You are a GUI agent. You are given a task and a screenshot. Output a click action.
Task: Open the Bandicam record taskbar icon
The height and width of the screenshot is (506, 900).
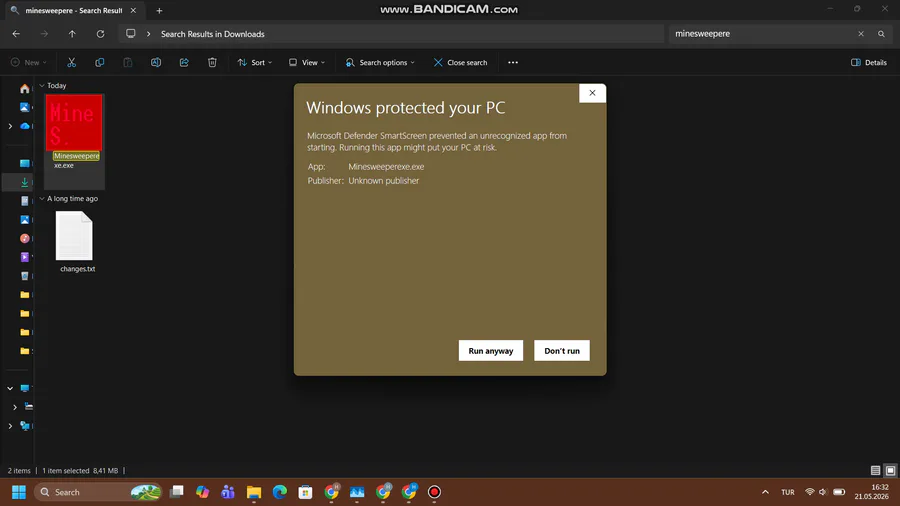point(435,492)
